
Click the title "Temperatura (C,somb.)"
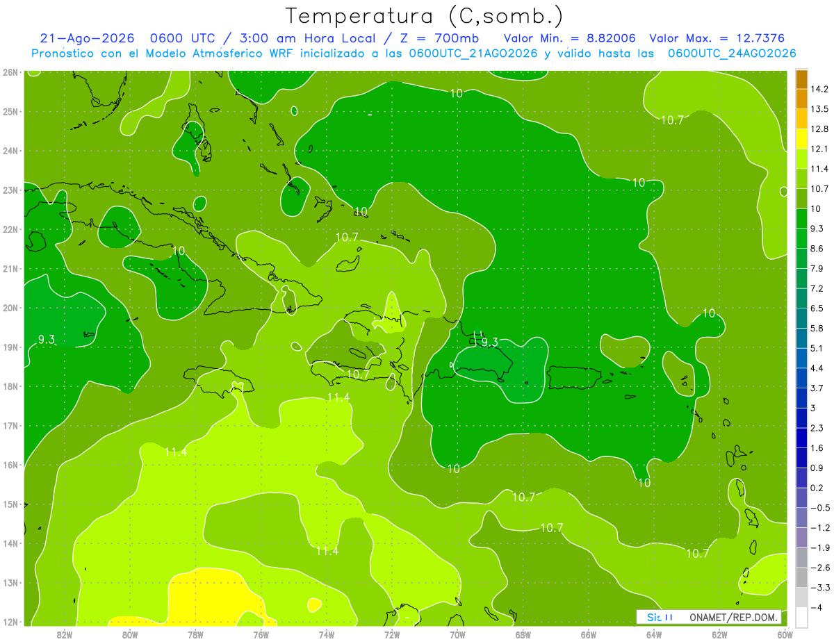coord(425,16)
